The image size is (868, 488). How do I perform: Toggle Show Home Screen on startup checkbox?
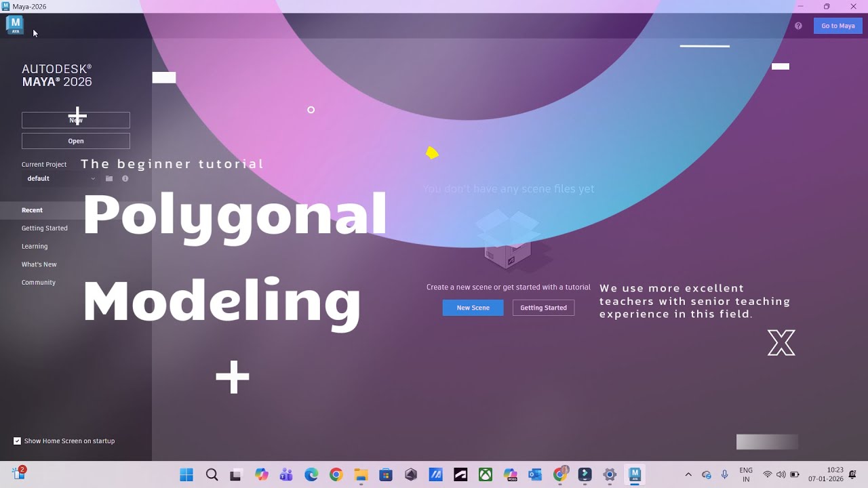18,441
